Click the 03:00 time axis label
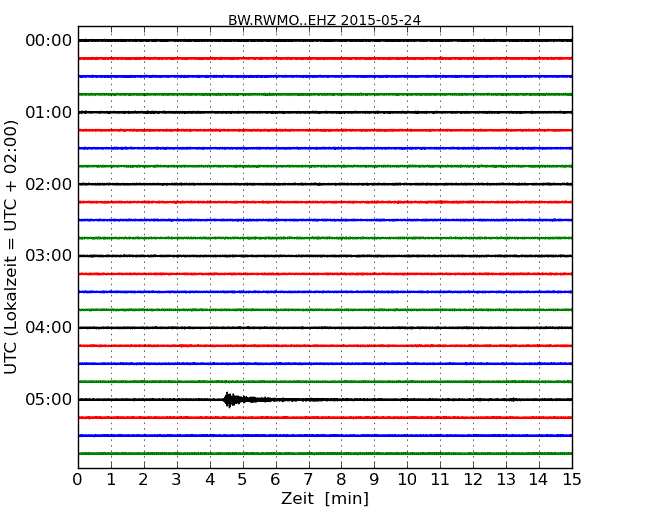The height and width of the screenshot is (520, 650). point(49,255)
